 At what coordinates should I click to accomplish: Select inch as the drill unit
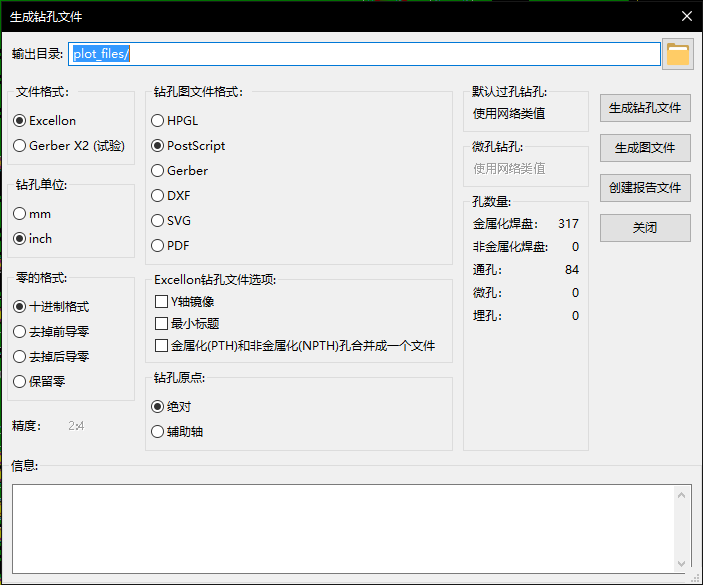(20, 239)
